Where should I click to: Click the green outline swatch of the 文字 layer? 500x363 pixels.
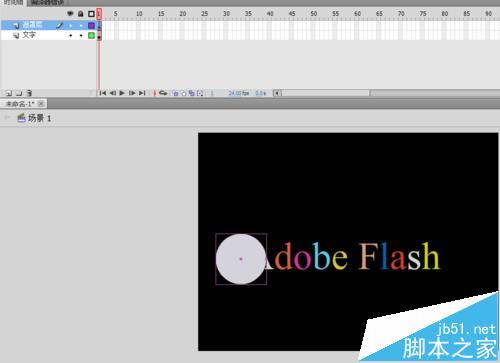[91, 35]
